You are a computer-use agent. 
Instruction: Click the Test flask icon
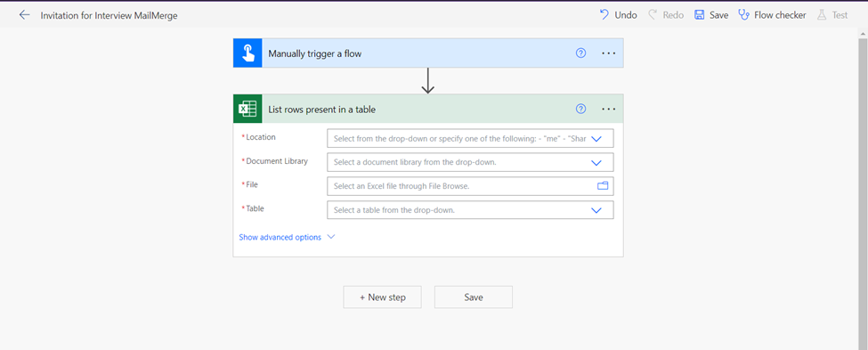click(x=822, y=15)
